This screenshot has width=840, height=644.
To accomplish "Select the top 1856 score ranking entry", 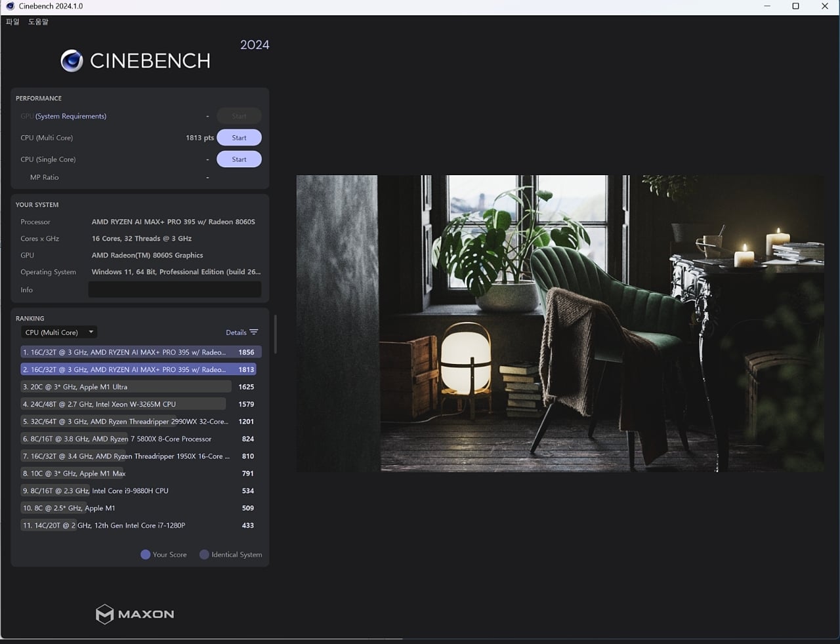I will pyautogui.click(x=141, y=352).
